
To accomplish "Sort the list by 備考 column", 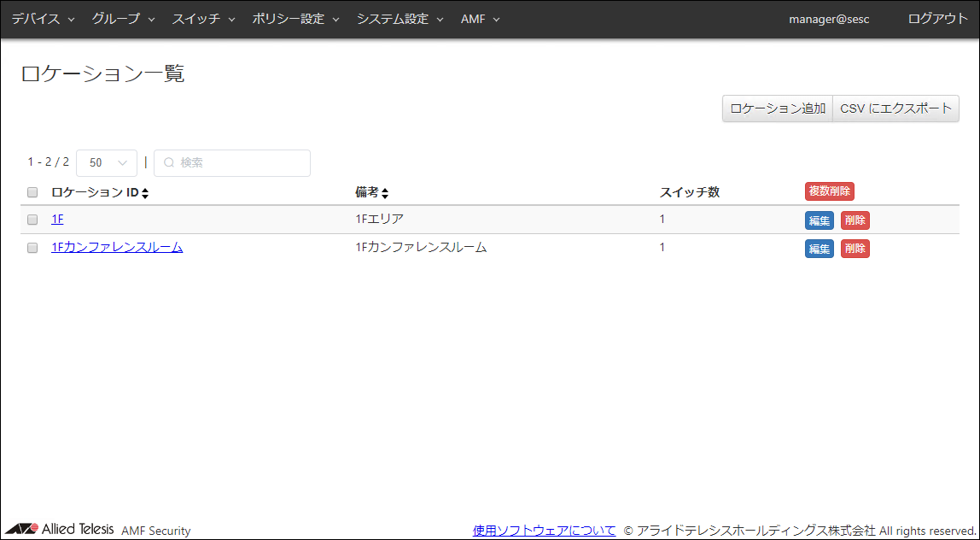I will tap(385, 193).
